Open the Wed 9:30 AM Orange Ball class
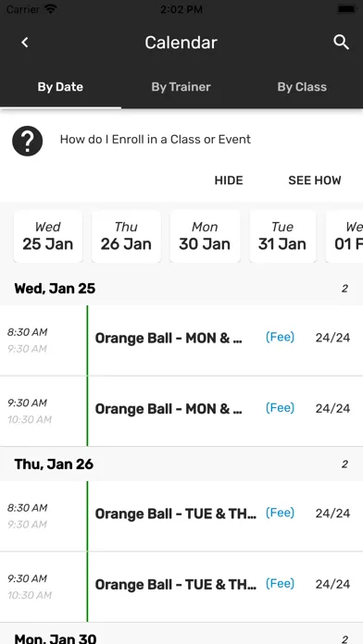The image size is (363, 644). click(181, 411)
